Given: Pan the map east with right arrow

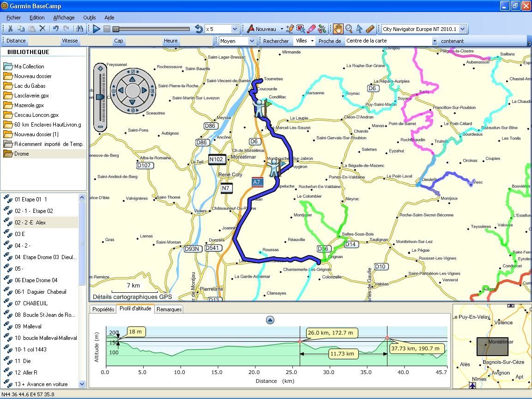Looking at the screenshot, I should point(144,91).
